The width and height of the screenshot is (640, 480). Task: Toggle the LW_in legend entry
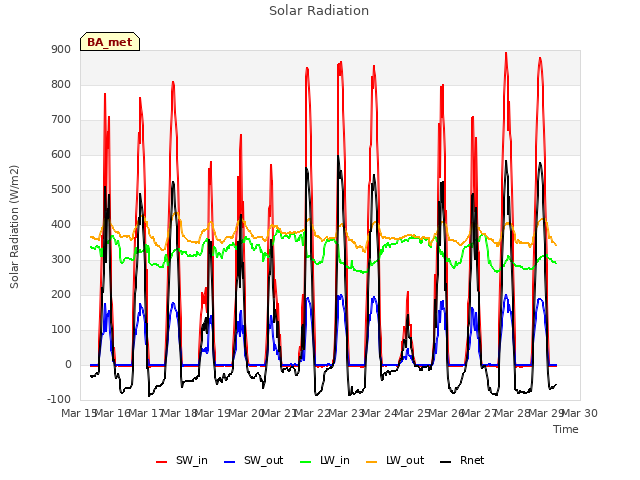tap(325, 461)
